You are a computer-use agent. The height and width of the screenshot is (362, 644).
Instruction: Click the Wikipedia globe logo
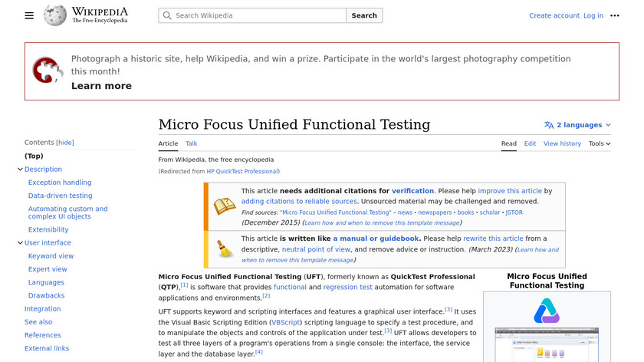[55, 15]
